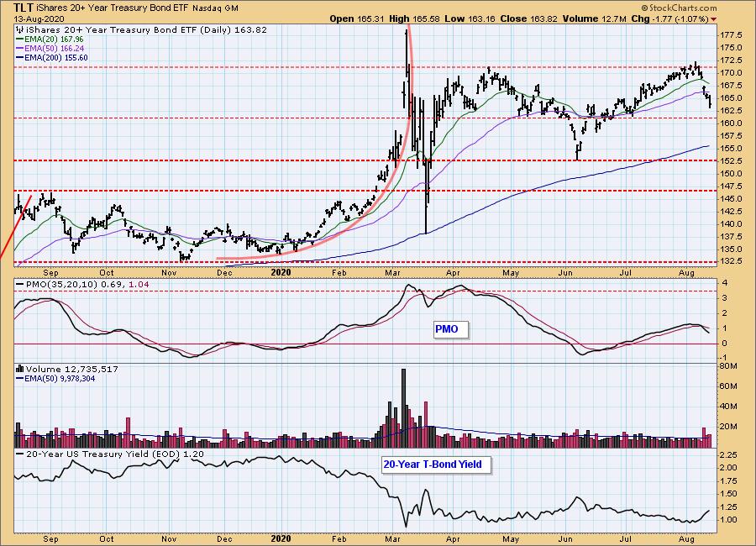This screenshot has height=546, width=756.
Task: Click the bar icon before the Volume label
Action: click(20, 369)
